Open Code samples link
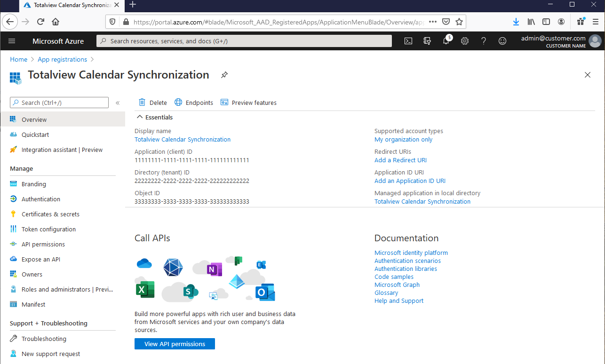The width and height of the screenshot is (605, 364). [394, 277]
